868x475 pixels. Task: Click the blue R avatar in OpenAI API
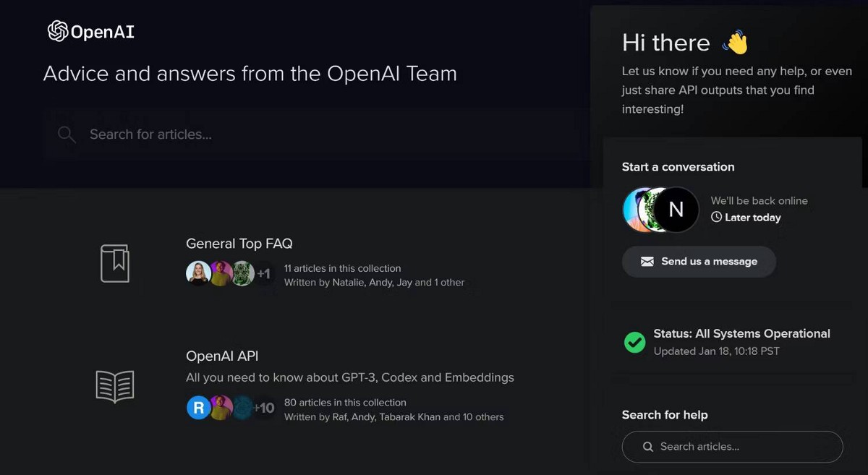click(199, 408)
